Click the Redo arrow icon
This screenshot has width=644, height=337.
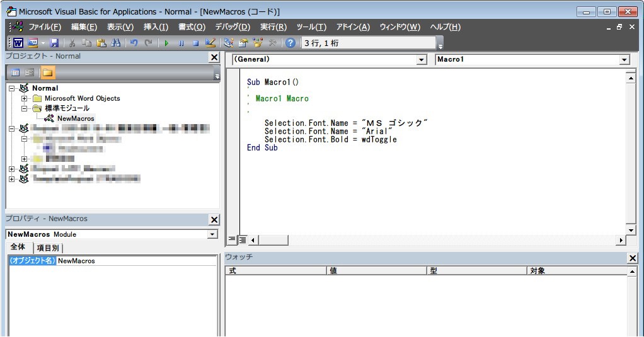(149, 43)
